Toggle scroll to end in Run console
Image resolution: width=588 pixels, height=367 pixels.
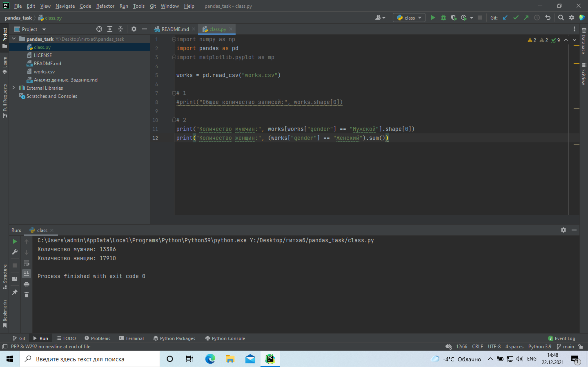[26, 273]
